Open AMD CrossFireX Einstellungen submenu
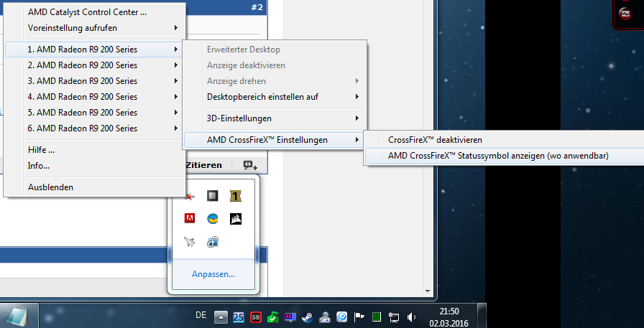Image resolution: width=644 pixels, height=328 pixels. click(x=275, y=140)
